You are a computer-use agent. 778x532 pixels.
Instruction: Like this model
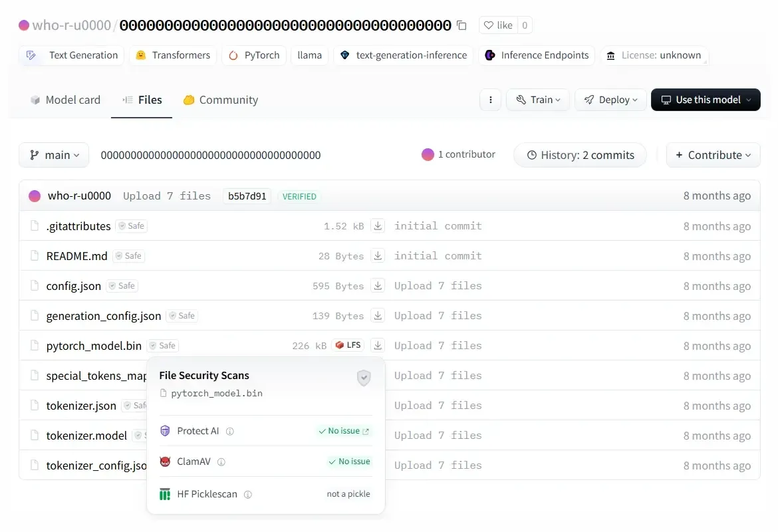pyautogui.click(x=498, y=25)
